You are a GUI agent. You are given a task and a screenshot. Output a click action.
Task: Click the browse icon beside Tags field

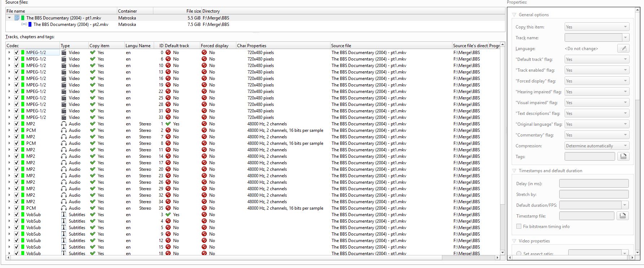[623, 156]
